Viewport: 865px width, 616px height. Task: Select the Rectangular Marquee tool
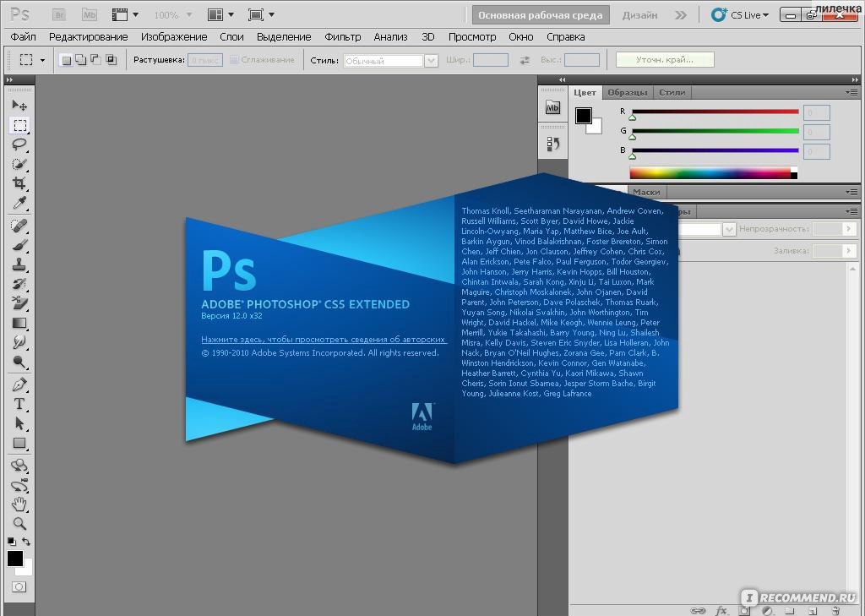coord(19,125)
